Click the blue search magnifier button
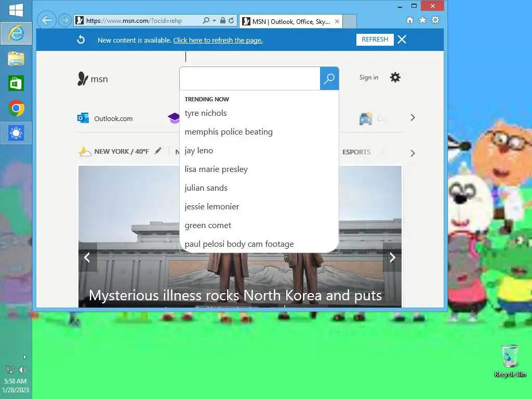This screenshot has width=532, height=399. click(x=329, y=78)
